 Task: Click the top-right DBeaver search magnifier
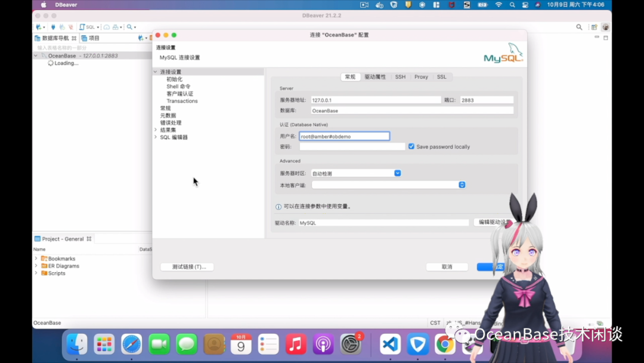coord(579,27)
